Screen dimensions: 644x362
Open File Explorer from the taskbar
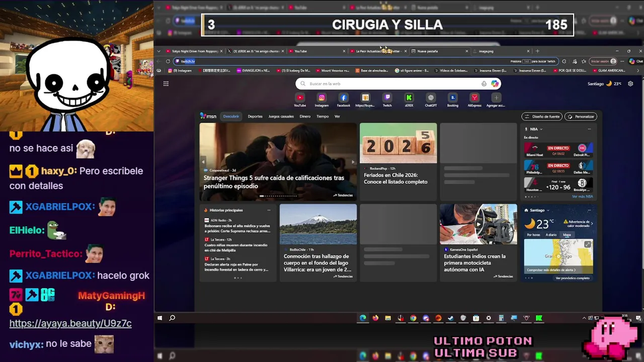tap(388, 318)
